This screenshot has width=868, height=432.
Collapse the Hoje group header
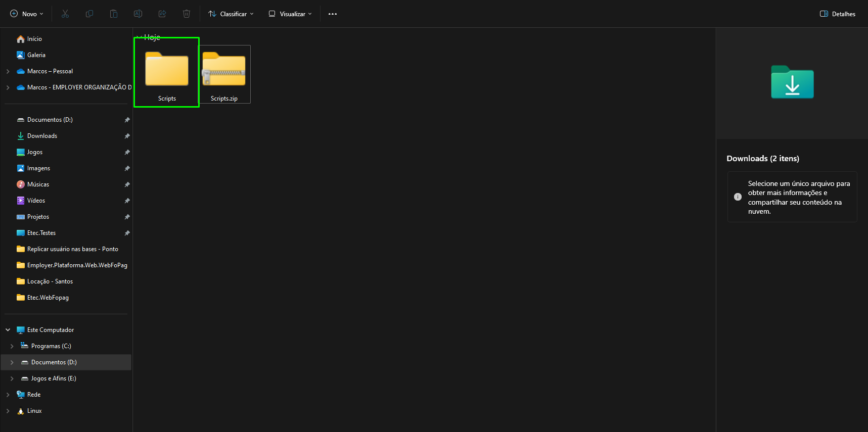point(139,37)
